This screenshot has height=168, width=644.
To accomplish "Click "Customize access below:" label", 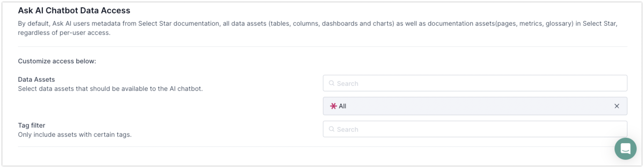I will pyautogui.click(x=57, y=61).
